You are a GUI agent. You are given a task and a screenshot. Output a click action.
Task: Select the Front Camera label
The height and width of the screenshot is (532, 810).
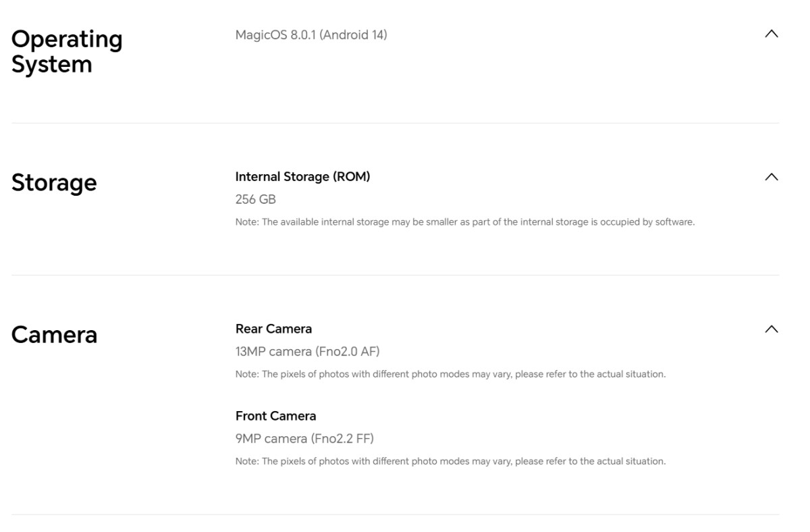point(275,416)
